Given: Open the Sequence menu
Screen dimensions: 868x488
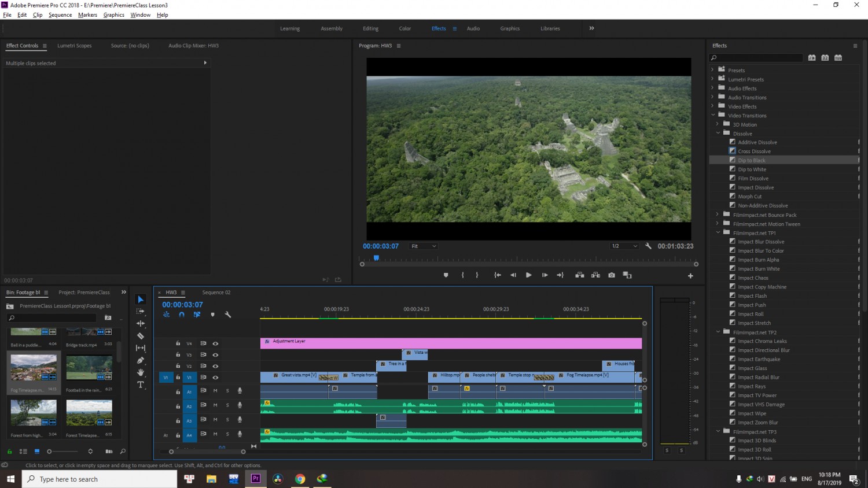Looking at the screenshot, I should click(60, 15).
